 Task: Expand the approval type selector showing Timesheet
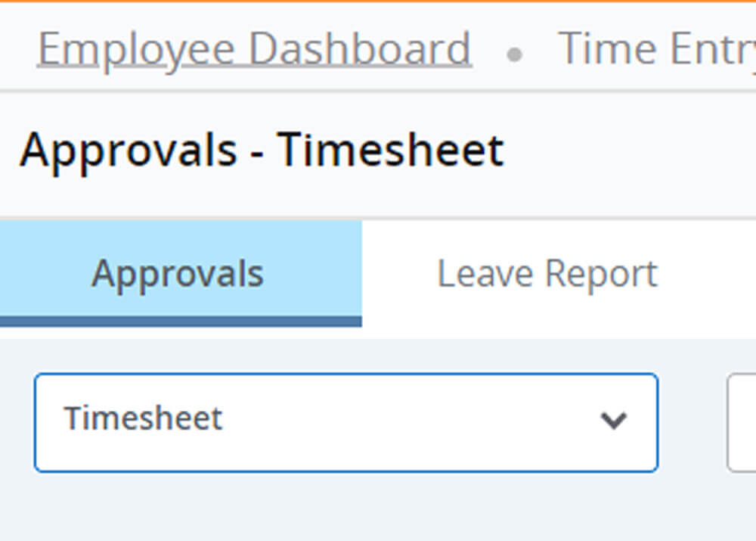click(x=346, y=422)
